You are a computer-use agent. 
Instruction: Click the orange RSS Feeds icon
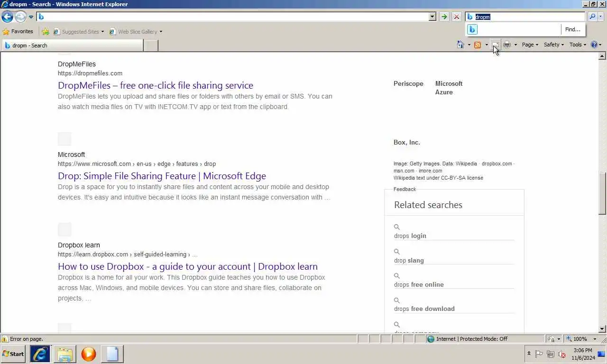tap(478, 45)
